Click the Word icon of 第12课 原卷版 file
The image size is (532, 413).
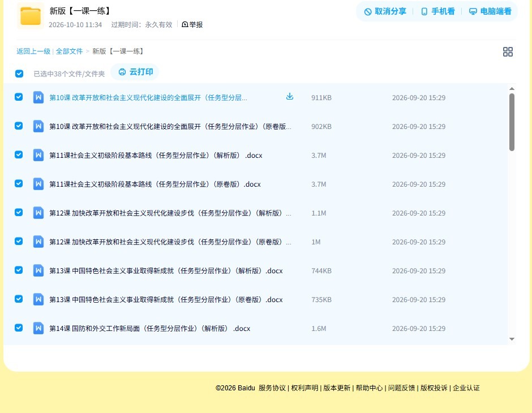pyautogui.click(x=38, y=242)
